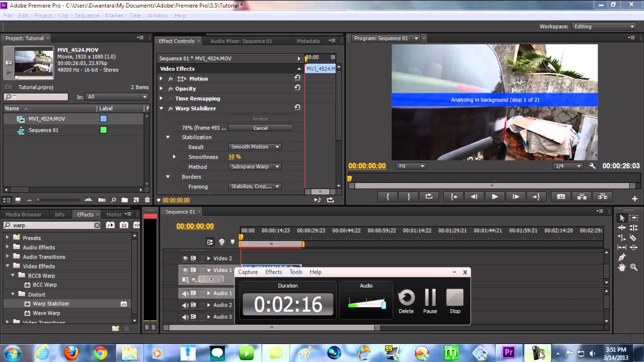Click New Bin folder icon in Project panel

[125, 200]
